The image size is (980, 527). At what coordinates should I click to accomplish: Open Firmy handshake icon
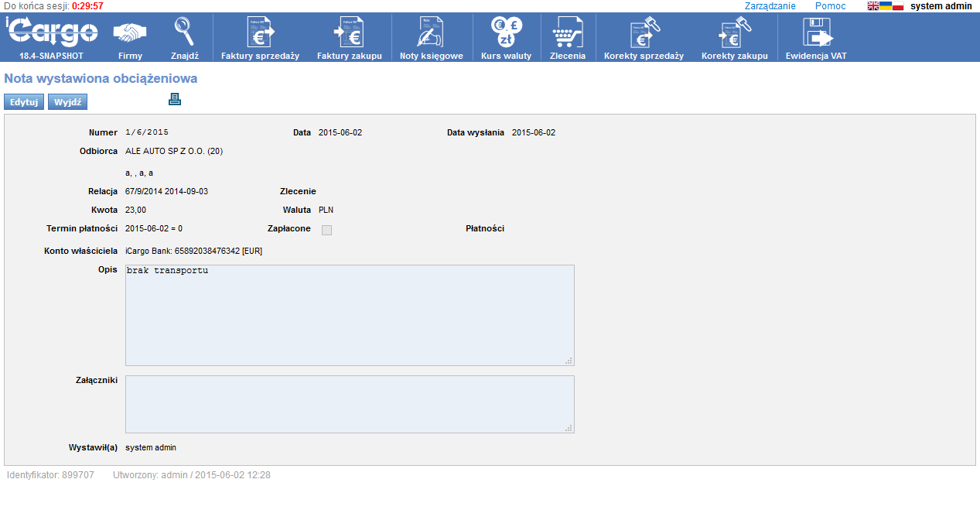coord(130,34)
